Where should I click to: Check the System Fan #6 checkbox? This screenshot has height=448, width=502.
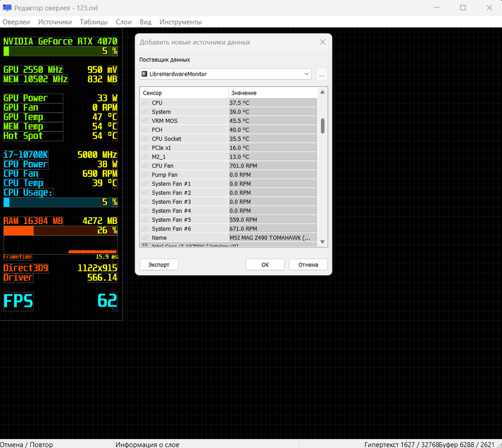click(x=145, y=228)
